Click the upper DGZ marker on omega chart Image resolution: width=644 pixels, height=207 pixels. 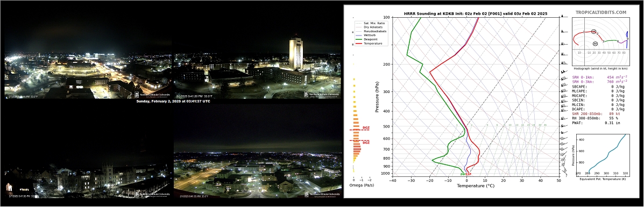pos(365,128)
